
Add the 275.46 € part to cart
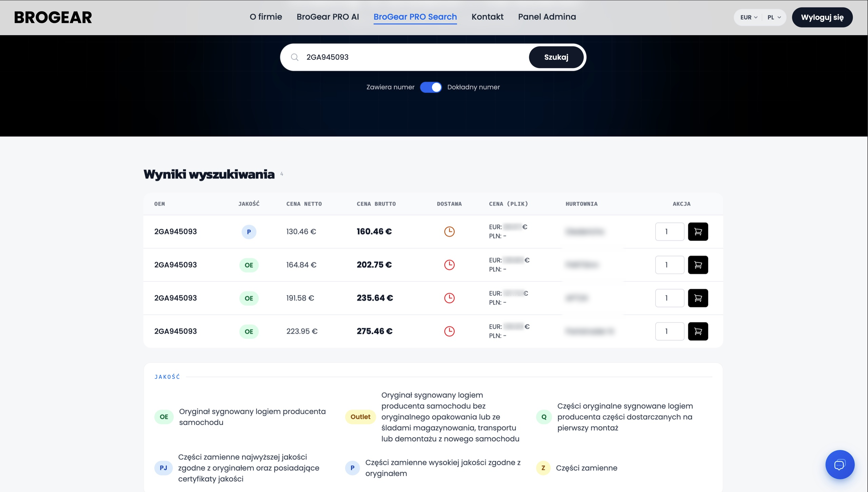coord(698,331)
